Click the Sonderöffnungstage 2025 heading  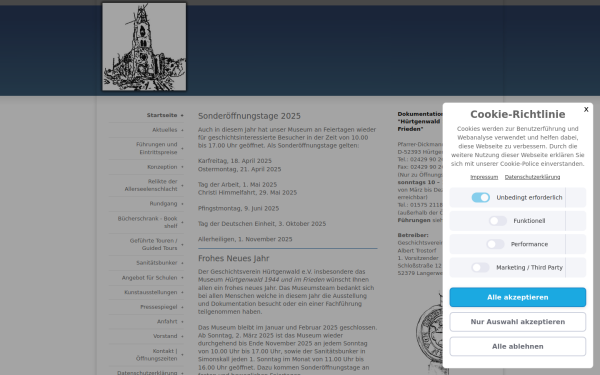(x=249, y=116)
